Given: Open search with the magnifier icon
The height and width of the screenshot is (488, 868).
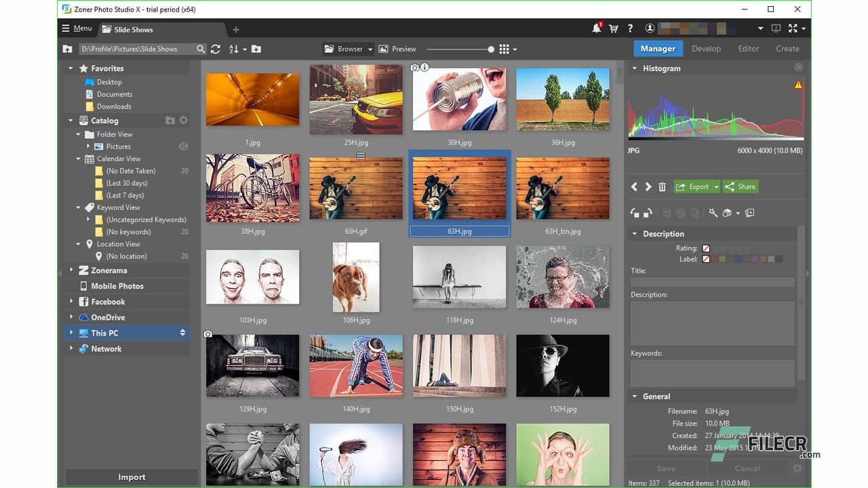Looking at the screenshot, I should coord(201,49).
